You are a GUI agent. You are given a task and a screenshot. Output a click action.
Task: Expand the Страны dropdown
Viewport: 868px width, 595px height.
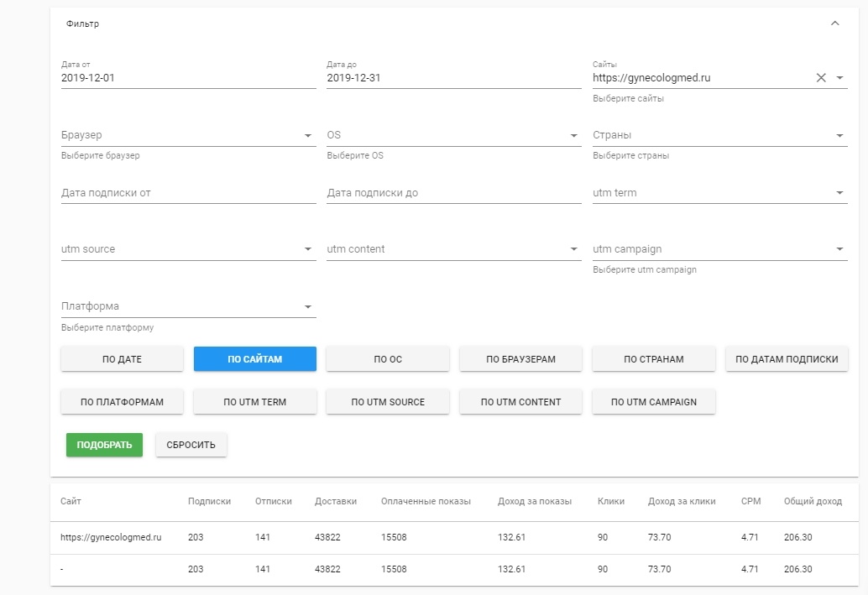pos(839,135)
